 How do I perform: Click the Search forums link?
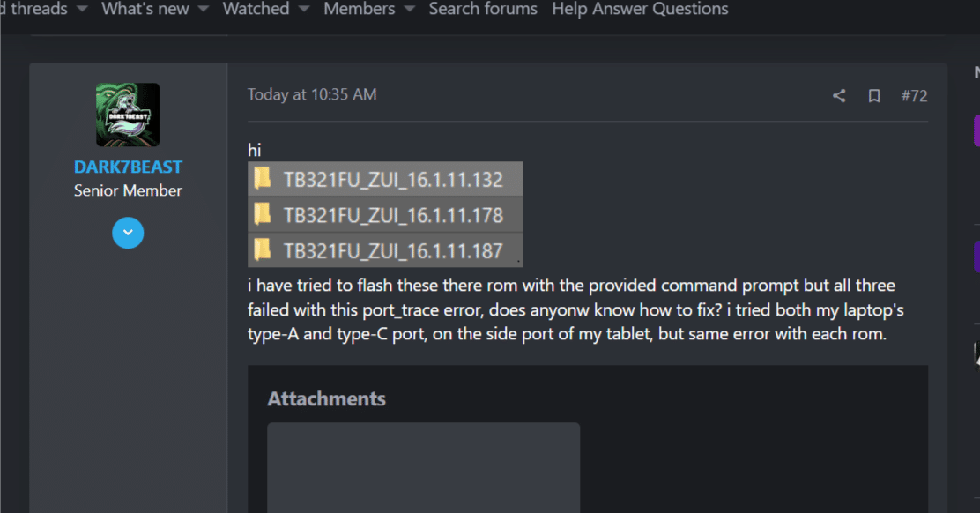[x=483, y=9]
